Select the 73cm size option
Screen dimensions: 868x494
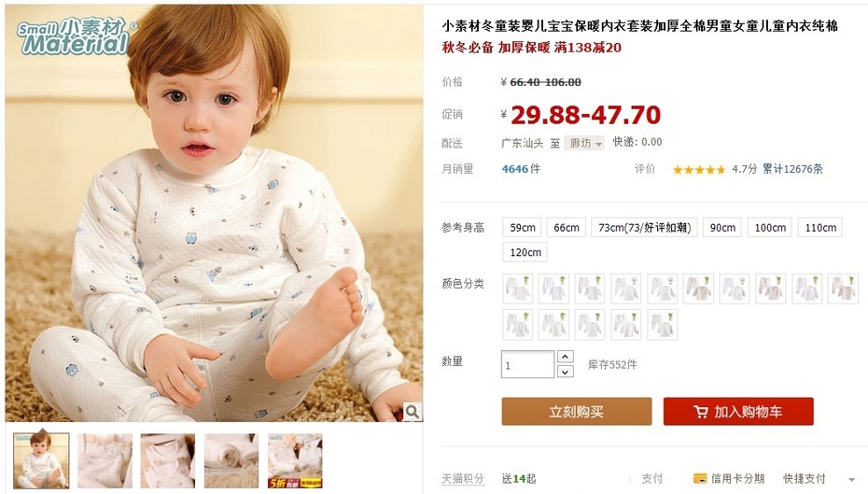pyautogui.click(x=644, y=228)
